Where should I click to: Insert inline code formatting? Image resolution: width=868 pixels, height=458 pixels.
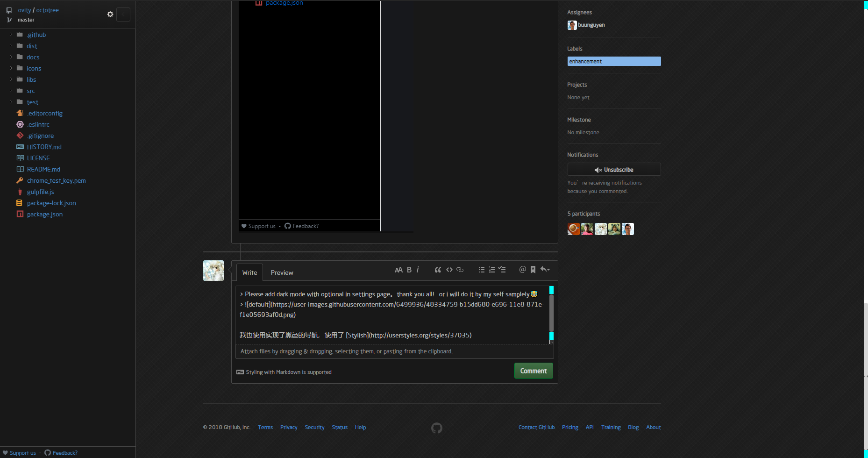(x=449, y=270)
